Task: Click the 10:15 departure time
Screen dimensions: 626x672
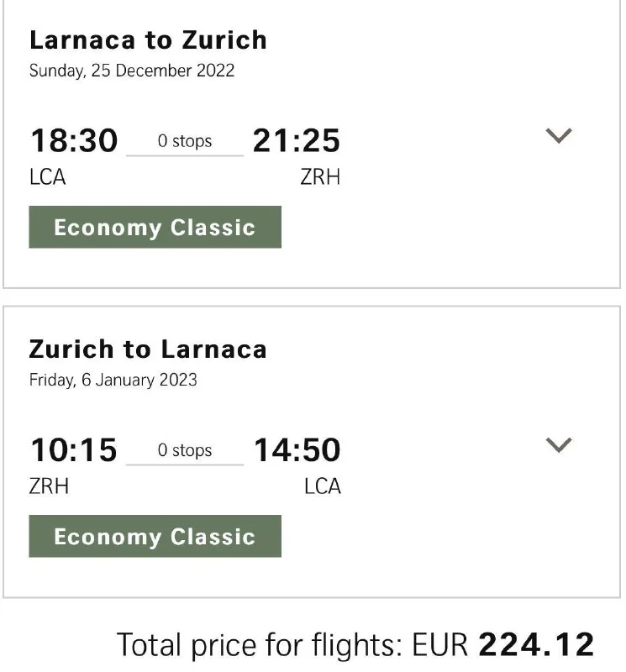Action: tap(74, 449)
